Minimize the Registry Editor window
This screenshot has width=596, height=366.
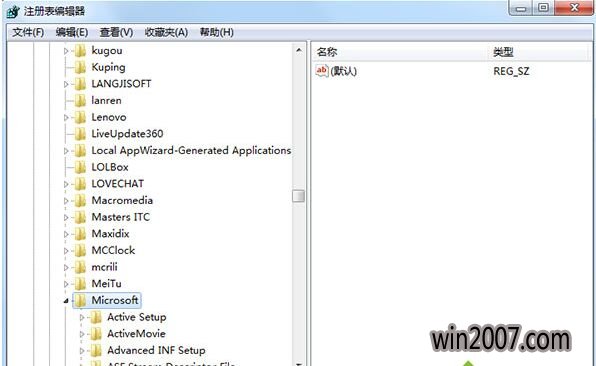tap(521, 8)
